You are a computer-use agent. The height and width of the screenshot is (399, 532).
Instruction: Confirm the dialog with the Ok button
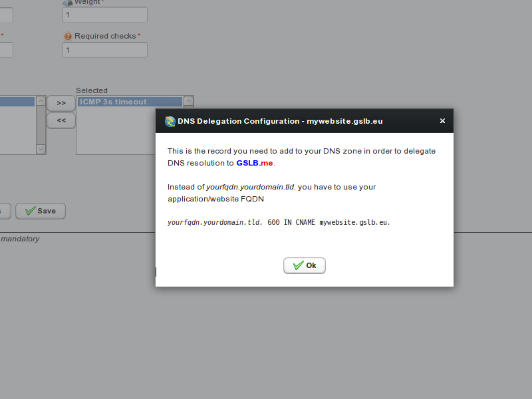point(305,265)
